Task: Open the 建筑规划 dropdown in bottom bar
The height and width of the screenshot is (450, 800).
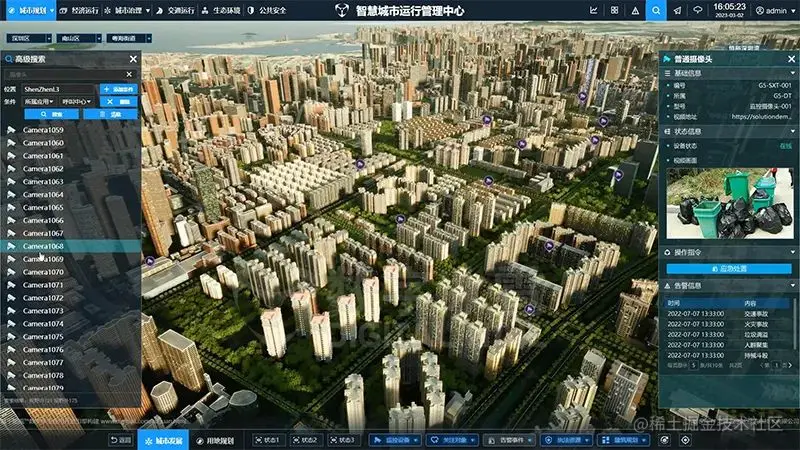Action: pos(623,440)
